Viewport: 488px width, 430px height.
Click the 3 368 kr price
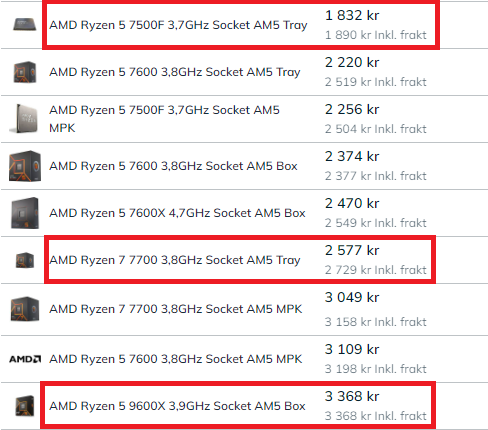coord(352,396)
